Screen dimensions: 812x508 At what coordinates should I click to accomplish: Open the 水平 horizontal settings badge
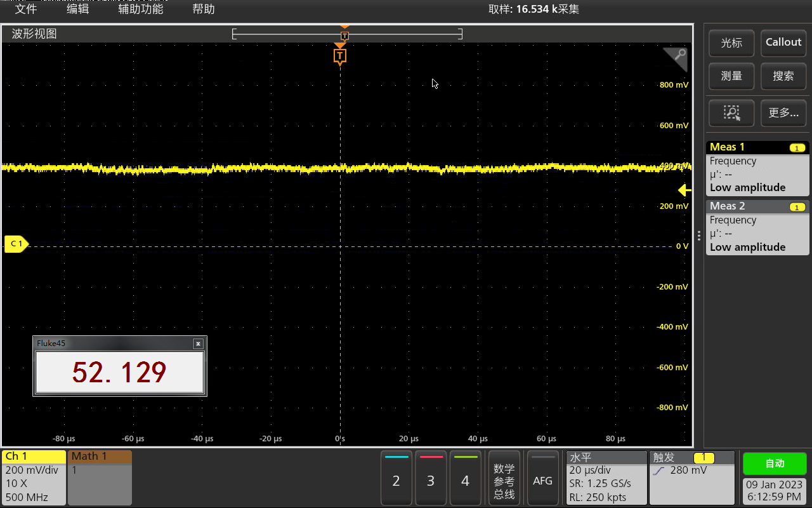(x=606, y=478)
